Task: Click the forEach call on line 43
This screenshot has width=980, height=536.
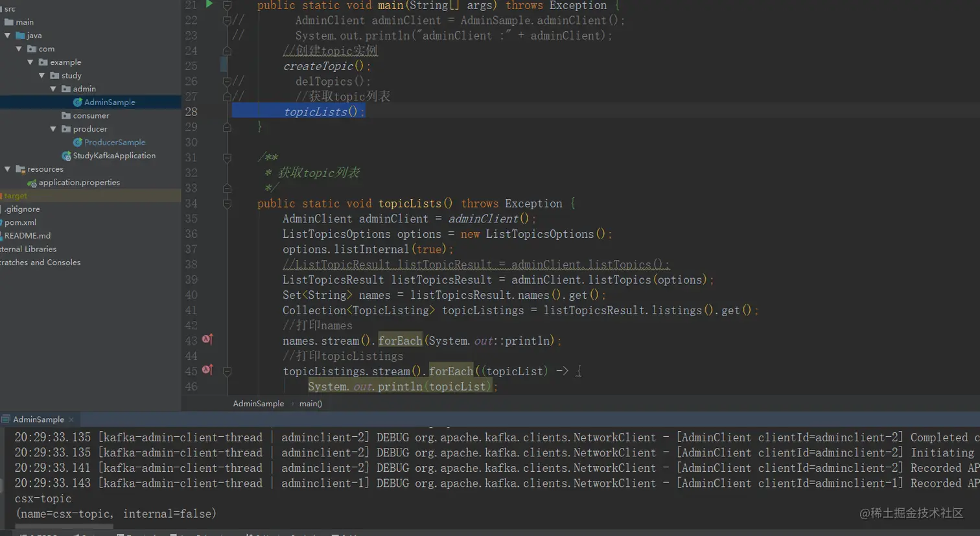Action: pos(400,341)
